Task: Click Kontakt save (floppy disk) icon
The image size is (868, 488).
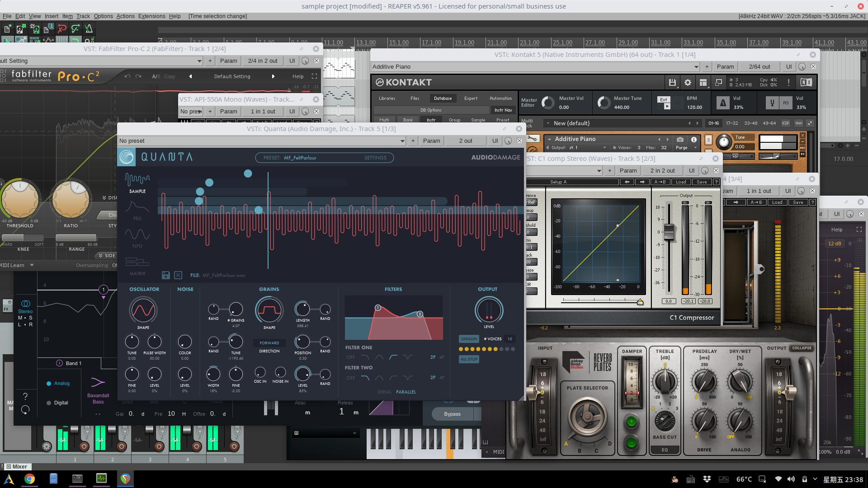Action: (x=672, y=82)
